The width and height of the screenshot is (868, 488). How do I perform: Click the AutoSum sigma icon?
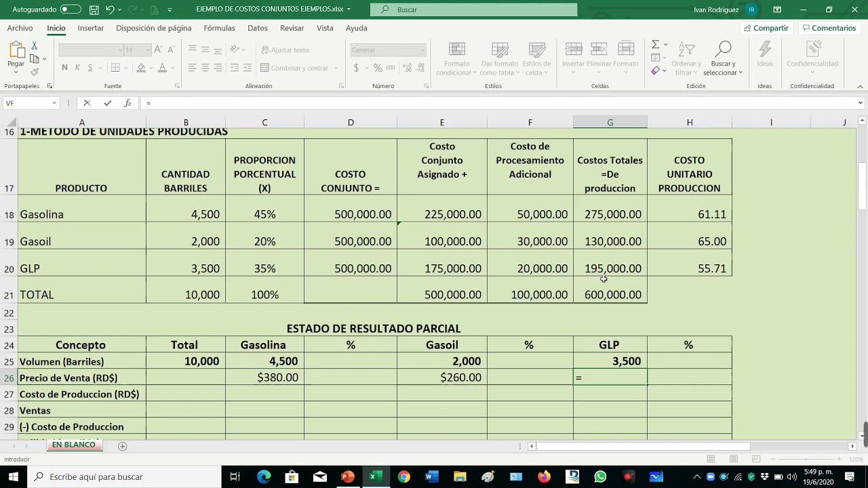[655, 45]
